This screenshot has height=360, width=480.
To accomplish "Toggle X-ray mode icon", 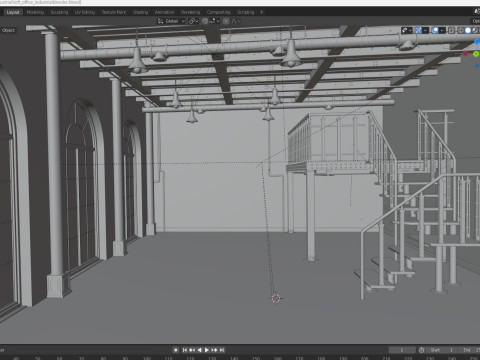I will tap(451, 30).
